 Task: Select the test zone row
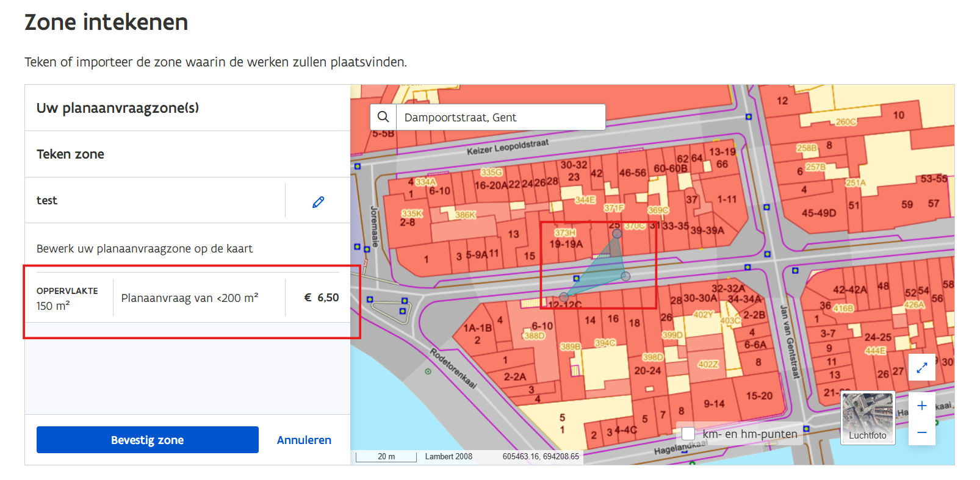(153, 201)
